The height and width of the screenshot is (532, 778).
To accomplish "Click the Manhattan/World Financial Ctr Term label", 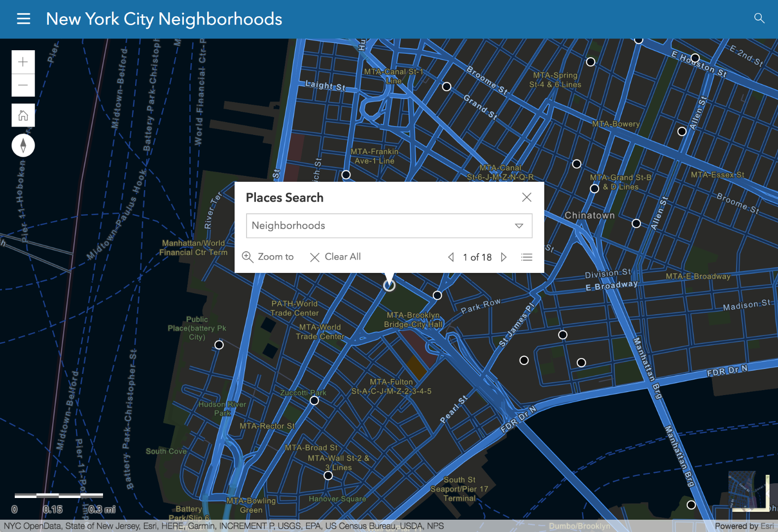I will (x=193, y=248).
